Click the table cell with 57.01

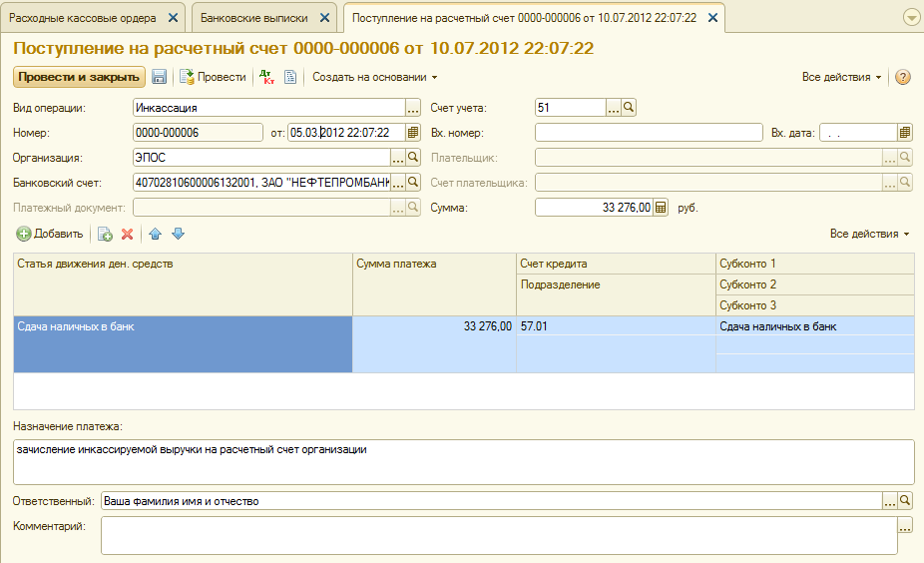616,326
